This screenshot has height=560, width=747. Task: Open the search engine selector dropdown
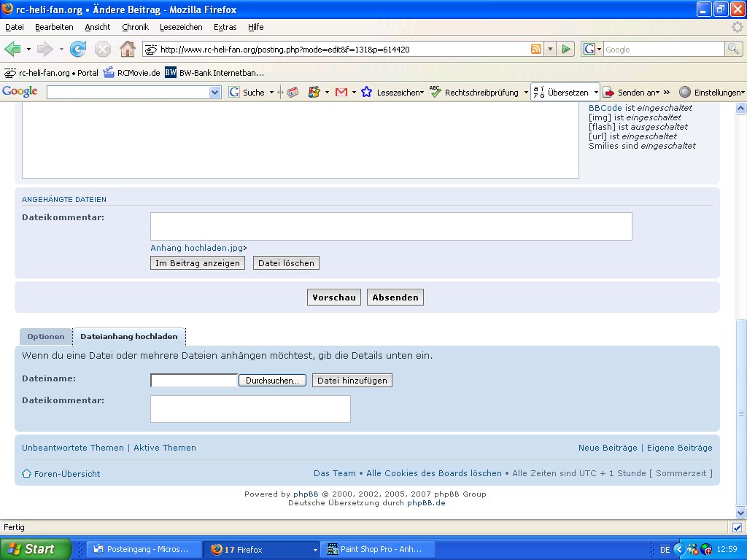tap(600, 49)
